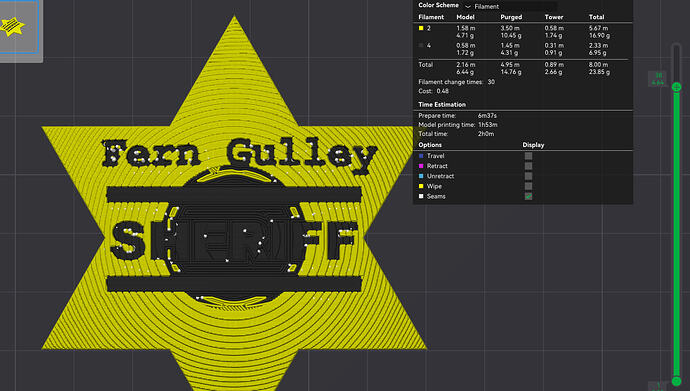The width and height of the screenshot is (690, 391).
Task: Click the SHERIFF lettering on the model
Action: (x=233, y=240)
